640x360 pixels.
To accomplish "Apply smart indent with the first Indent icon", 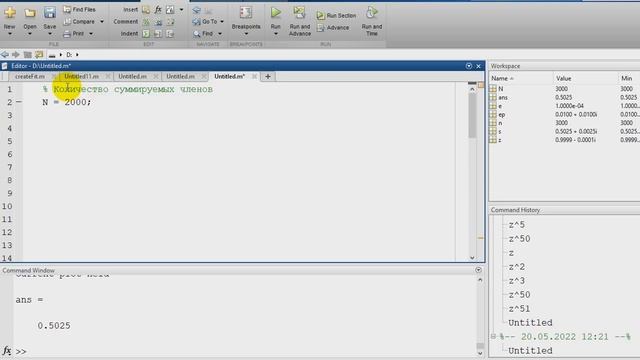I will point(146,34).
